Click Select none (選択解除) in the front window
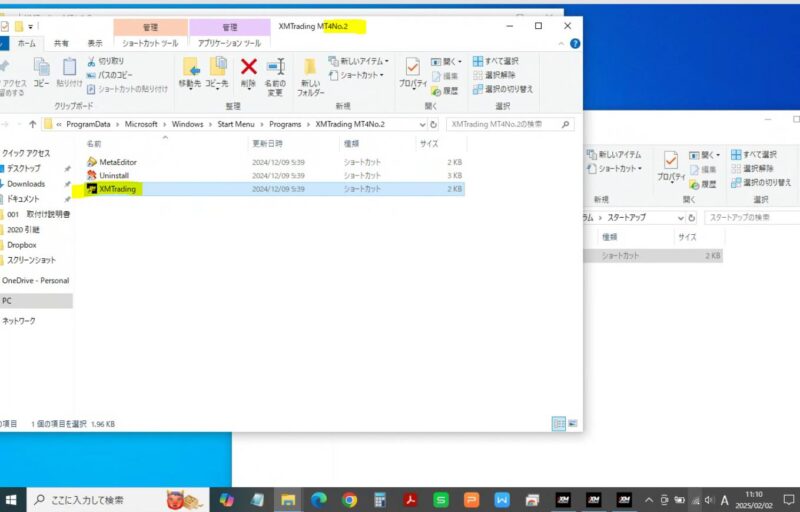This screenshot has width=800, height=512. [494, 75]
